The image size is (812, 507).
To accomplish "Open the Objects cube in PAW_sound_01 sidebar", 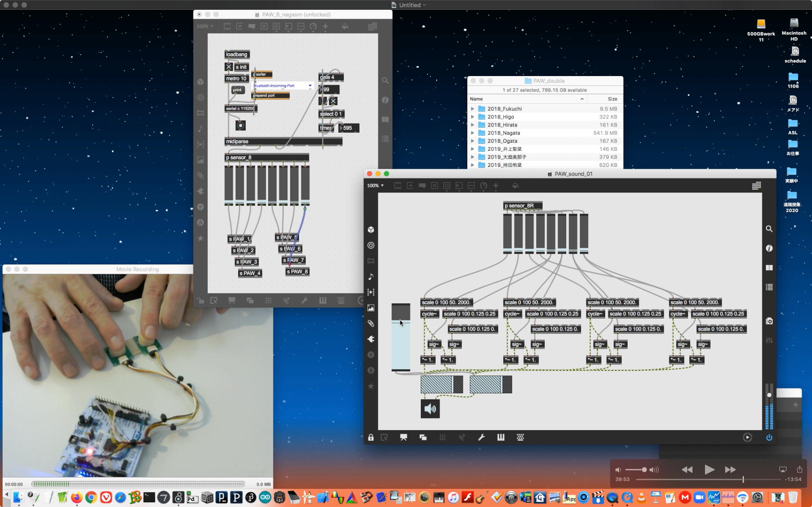I will pyautogui.click(x=371, y=230).
